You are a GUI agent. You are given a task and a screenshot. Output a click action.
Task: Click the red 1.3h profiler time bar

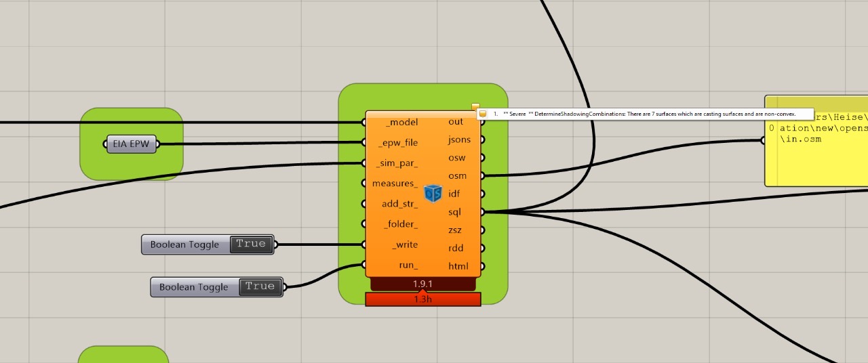[422, 299]
